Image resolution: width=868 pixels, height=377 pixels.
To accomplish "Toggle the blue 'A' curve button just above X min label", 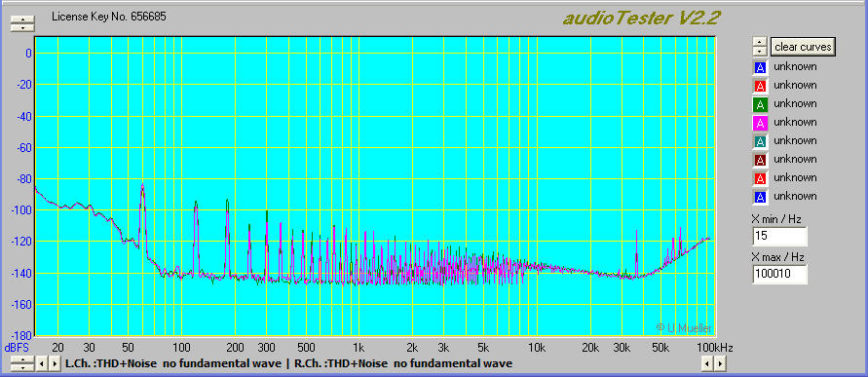I will pyautogui.click(x=761, y=197).
